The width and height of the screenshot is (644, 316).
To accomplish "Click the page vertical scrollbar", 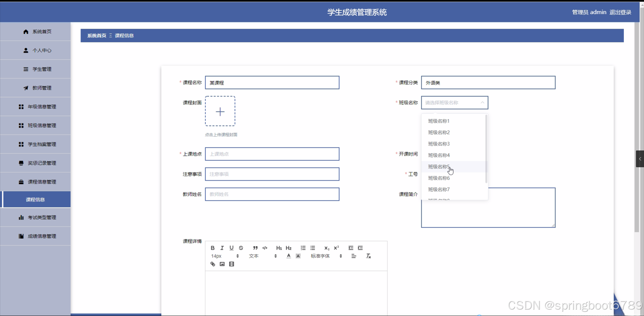I will (637, 127).
